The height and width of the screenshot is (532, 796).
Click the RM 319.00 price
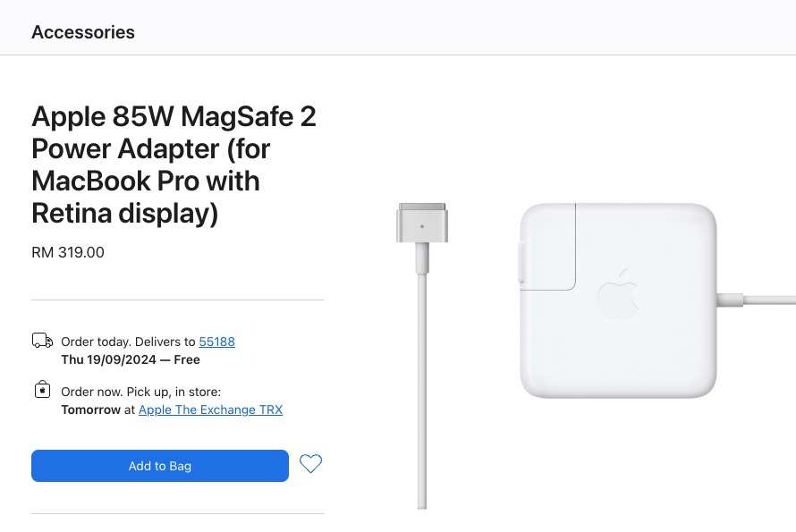67,252
